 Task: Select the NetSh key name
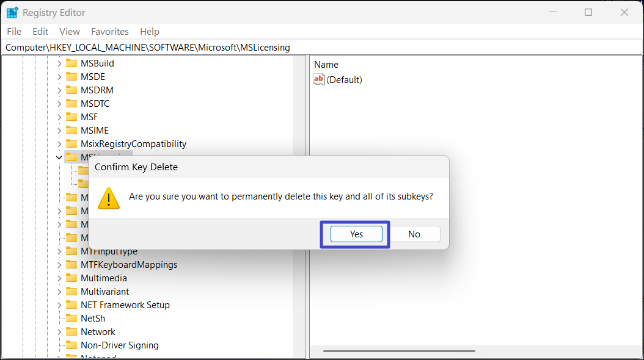click(x=93, y=319)
